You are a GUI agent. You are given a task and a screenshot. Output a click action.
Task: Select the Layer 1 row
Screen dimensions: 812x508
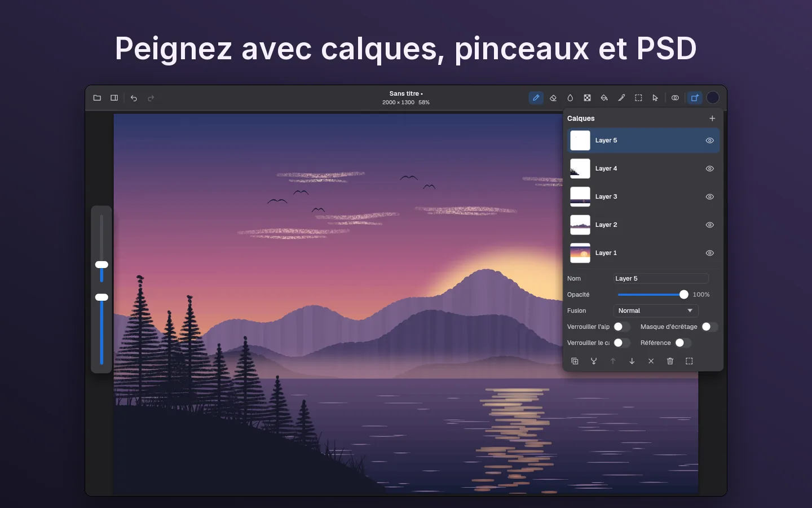[x=643, y=253]
